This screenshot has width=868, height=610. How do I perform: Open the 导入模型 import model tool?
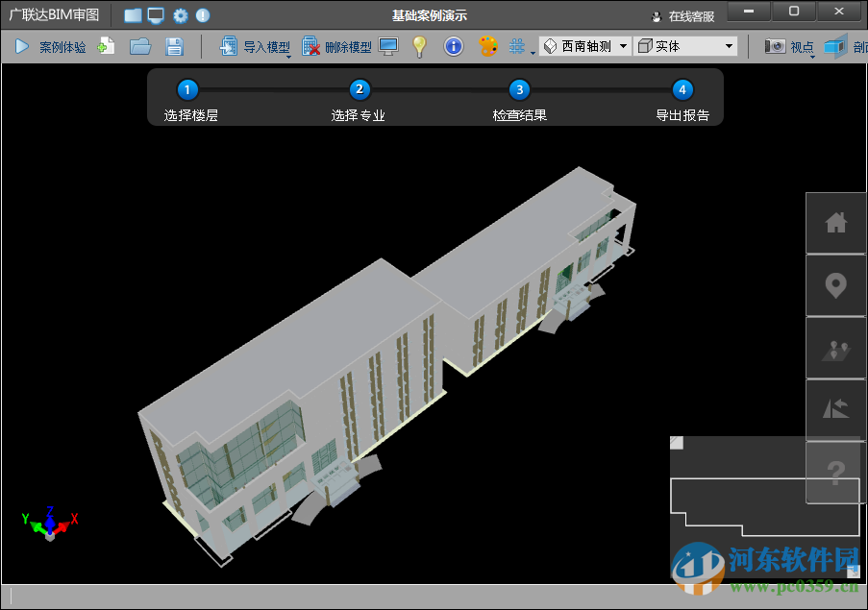point(255,45)
